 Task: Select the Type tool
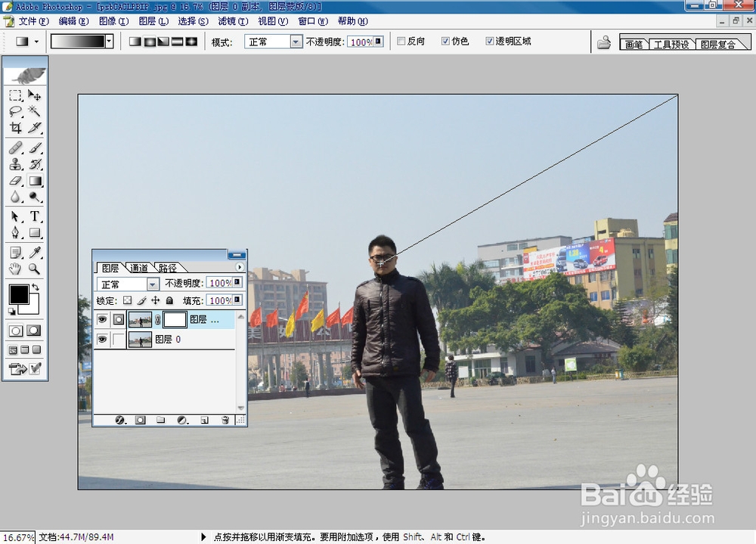[34, 216]
